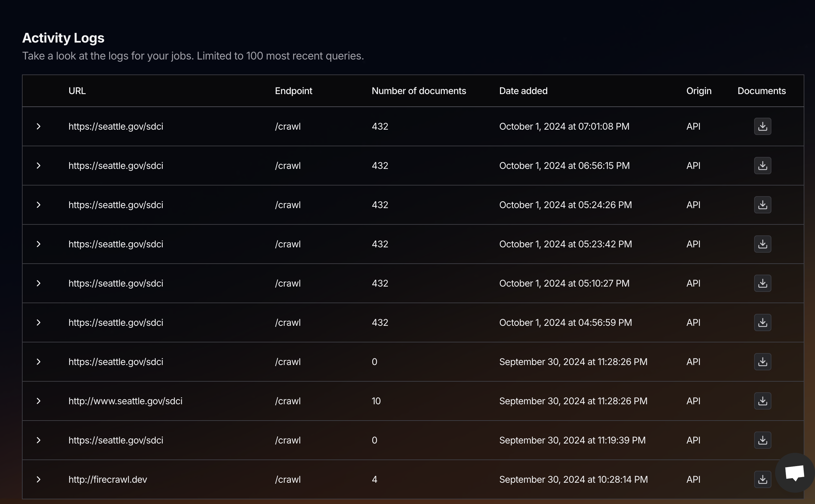Click the Number of documents header
Screen dimensions: 815x504
(x=418, y=91)
